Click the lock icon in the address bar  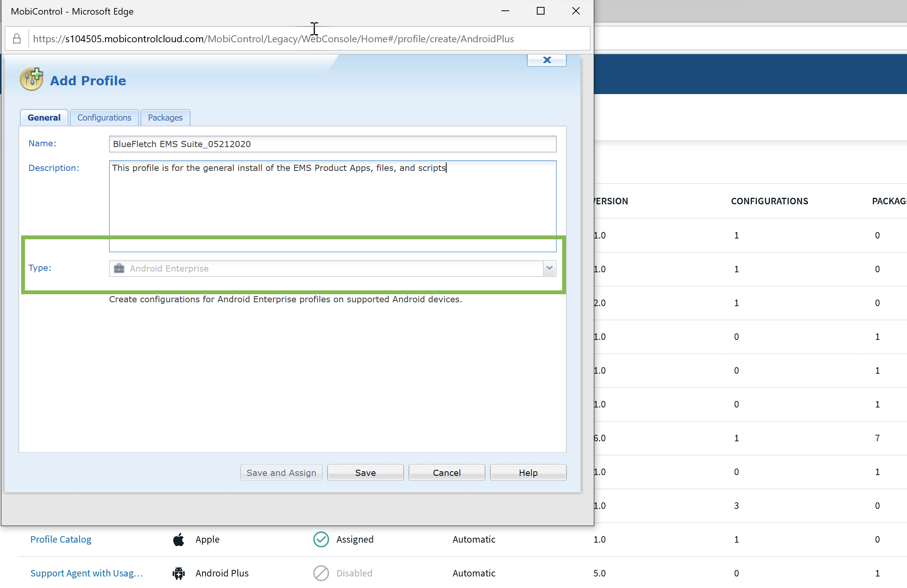[17, 38]
